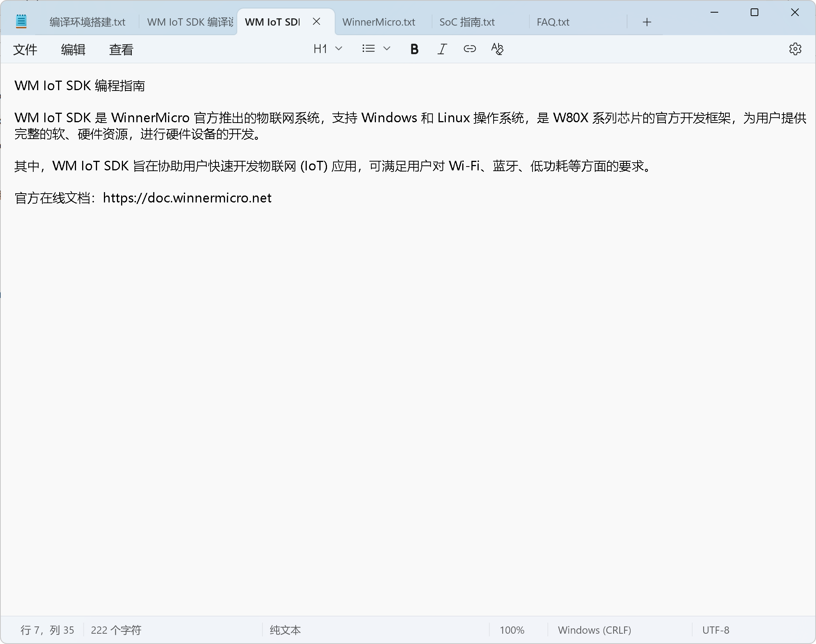Open the 文件 menu
Image resolution: width=816 pixels, height=644 pixels.
pos(25,50)
